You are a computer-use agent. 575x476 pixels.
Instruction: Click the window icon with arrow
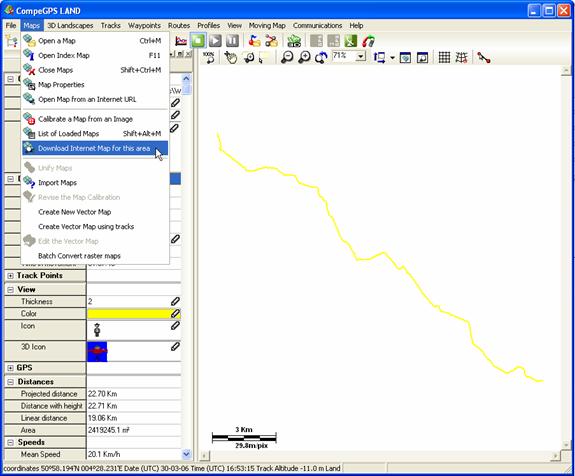(422, 58)
